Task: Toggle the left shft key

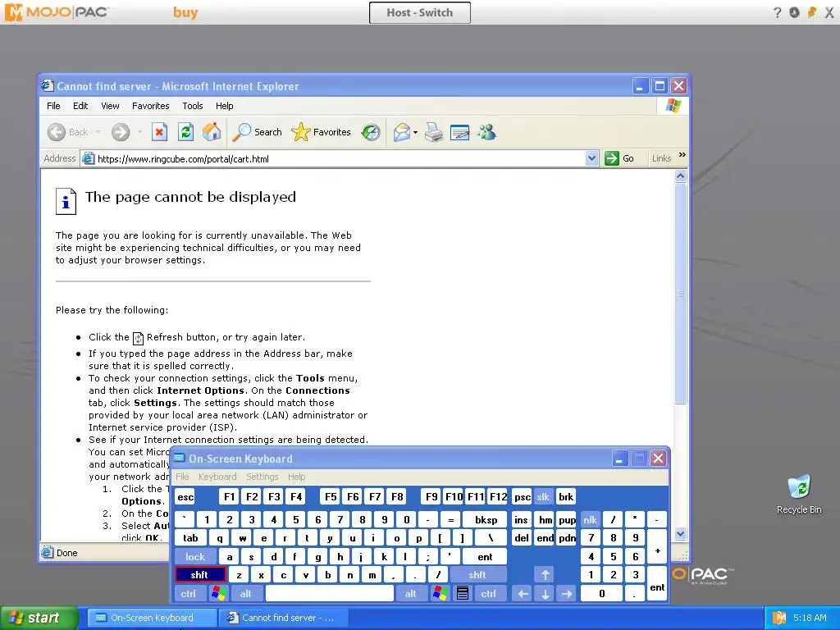Action: 200,575
